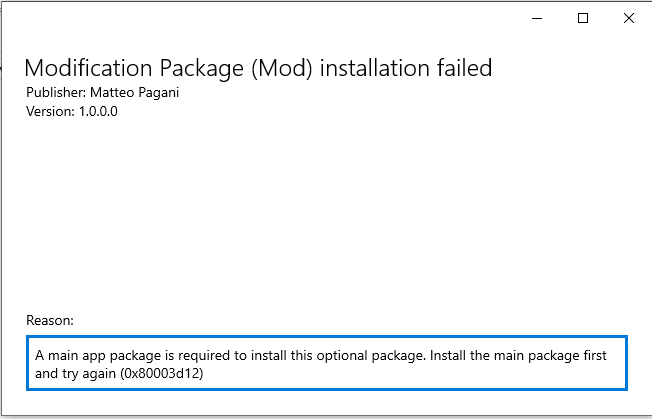Click the 'Reason:' label
This screenshot has height=419, width=652.
click(50, 321)
